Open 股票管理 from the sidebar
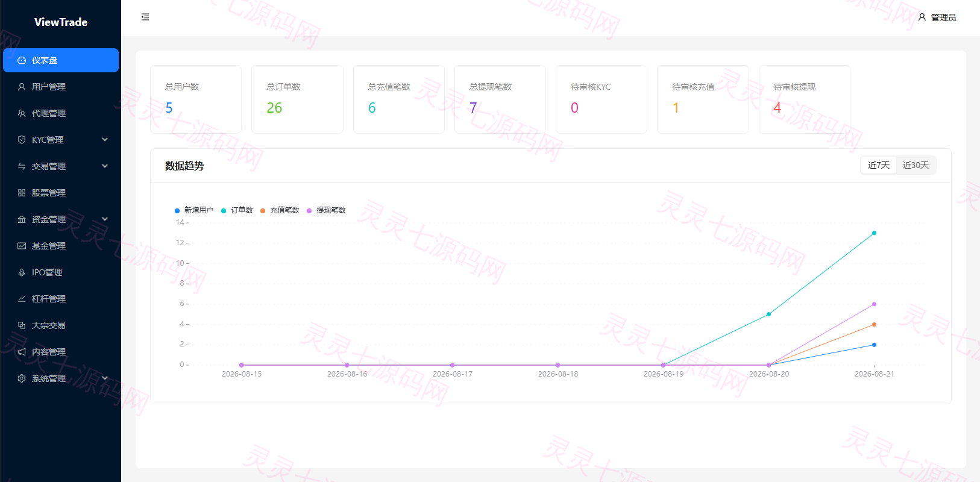The height and width of the screenshot is (482, 980). (61, 193)
